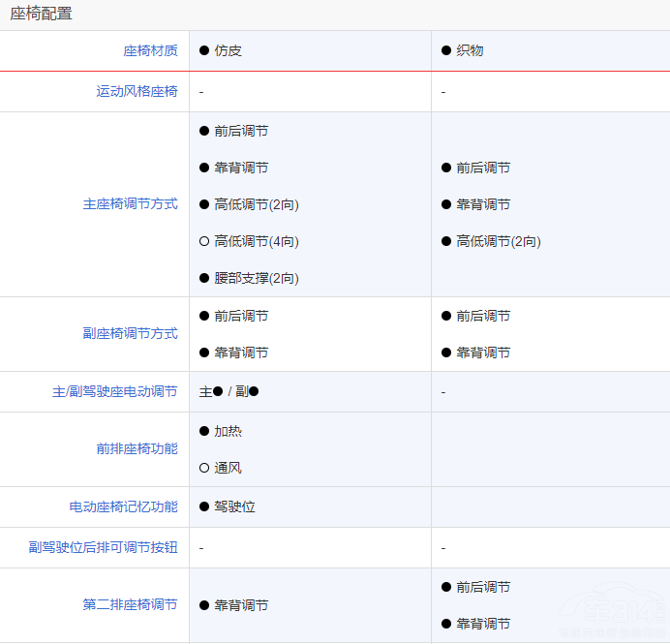Click the 腰部支撑(2向) entry
Viewport: 670px width, 644px height.
tap(257, 278)
